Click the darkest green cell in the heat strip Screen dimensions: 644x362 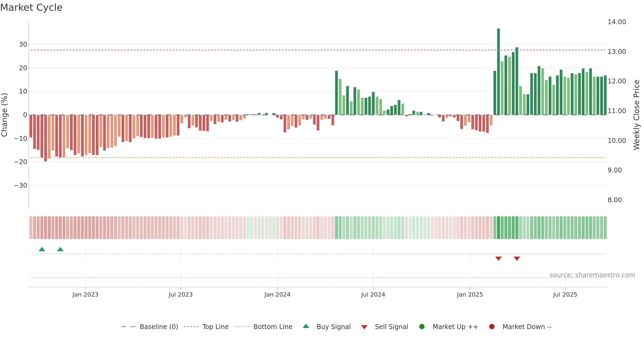[499, 228]
